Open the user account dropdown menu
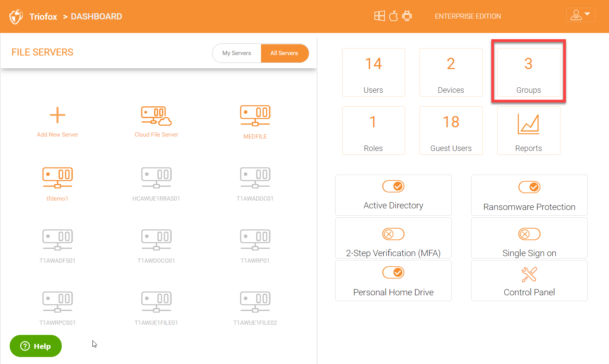The image size is (609, 364). [581, 15]
